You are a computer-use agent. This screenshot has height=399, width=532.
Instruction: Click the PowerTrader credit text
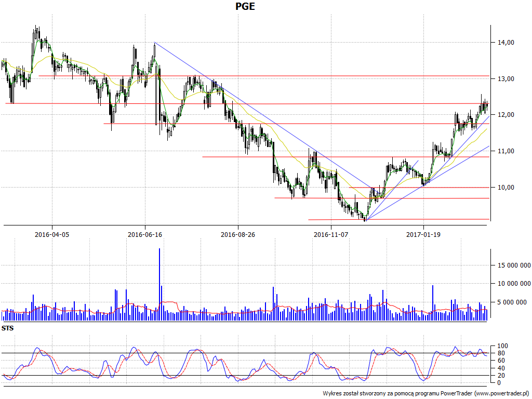click(427, 394)
